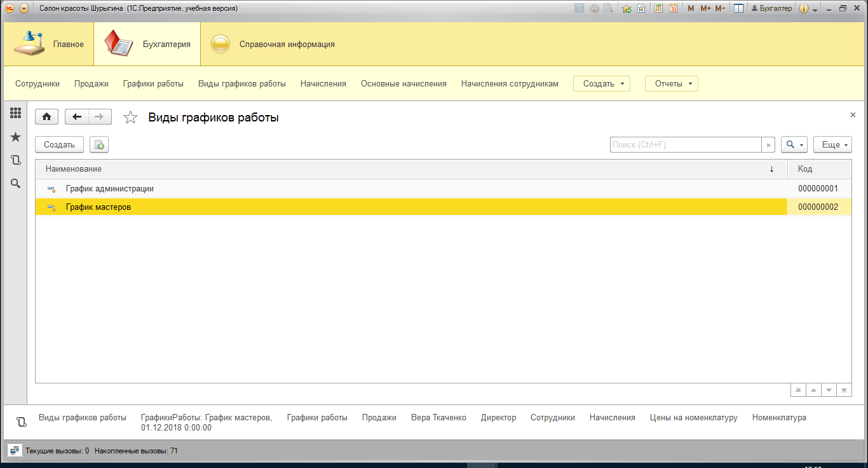Screen dimensions: 868x468
Task: Switch to the Бухгалтерия section
Action: tap(147, 45)
